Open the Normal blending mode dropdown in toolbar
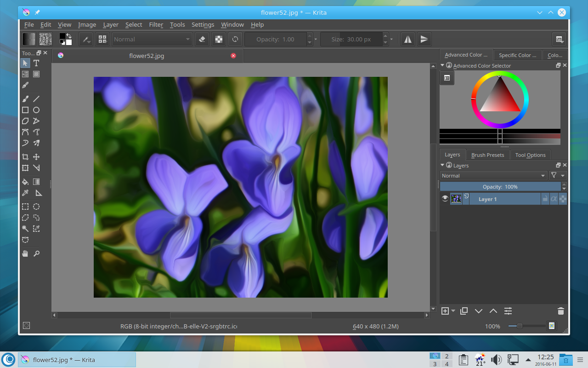588x368 pixels. (x=152, y=40)
